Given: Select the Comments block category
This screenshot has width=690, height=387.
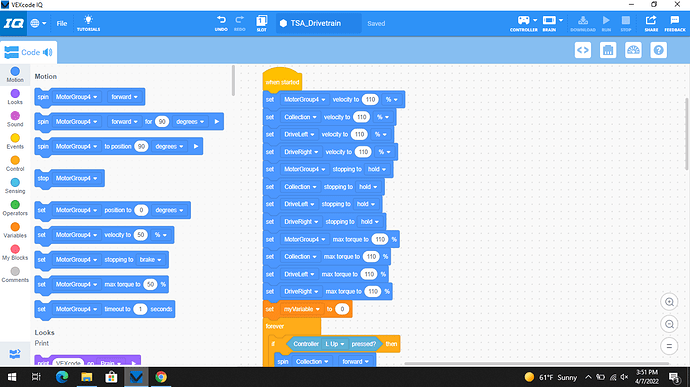Looking at the screenshot, I should tap(15, 275).
